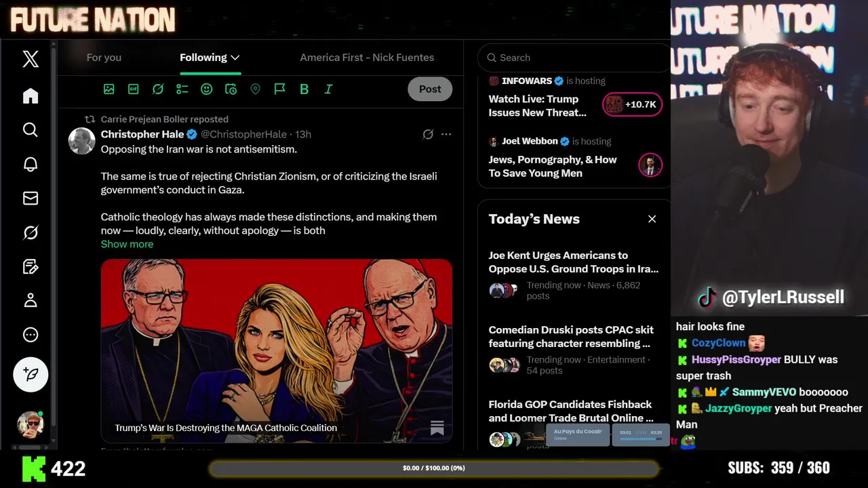868x488 pixels.
Task: Click HussyPissGroyper username in chat
Action: tap(736, 359)
